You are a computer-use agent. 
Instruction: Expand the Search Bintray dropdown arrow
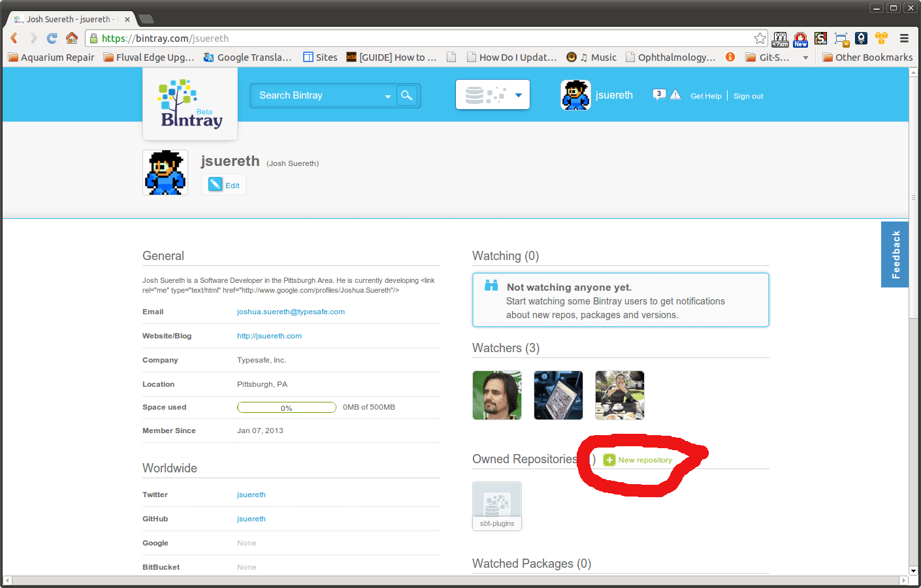(x=388, y=96)
